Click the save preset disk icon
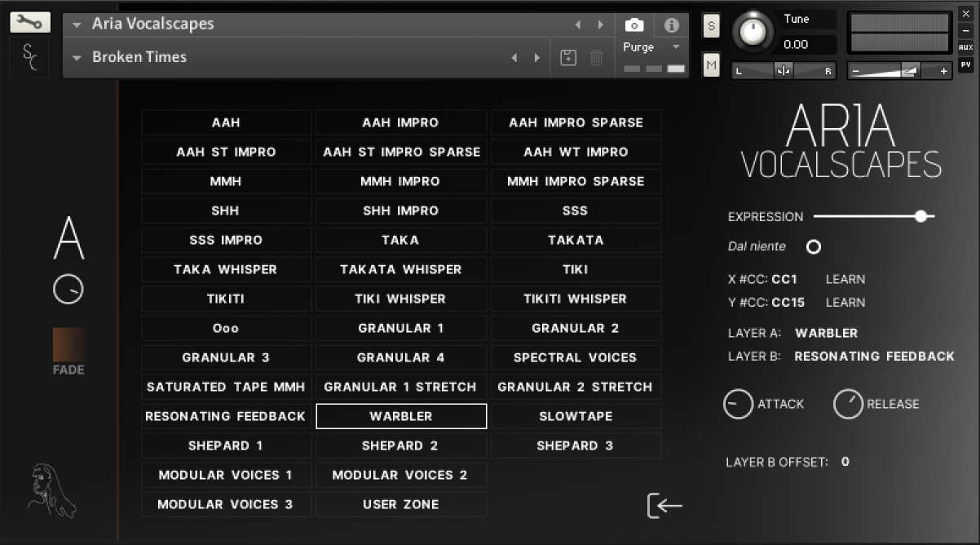980x545 pixels. [x=569, y=58]
